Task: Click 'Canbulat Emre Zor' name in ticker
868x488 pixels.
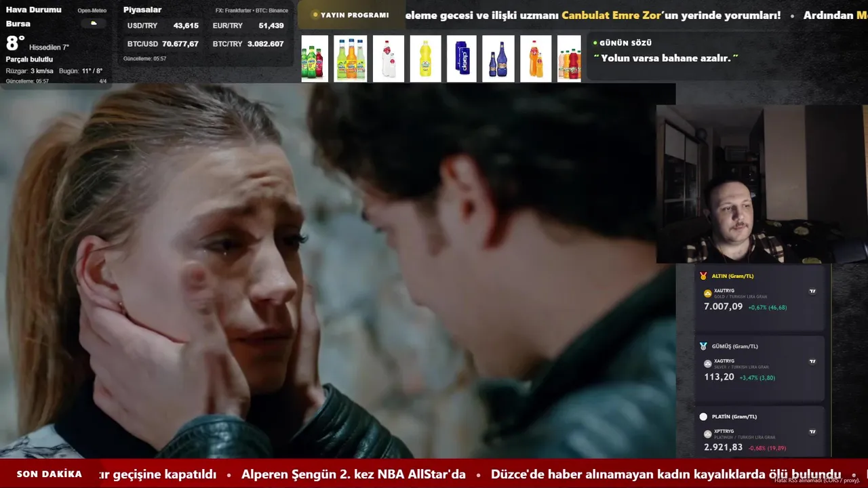Action: point(612,15)
